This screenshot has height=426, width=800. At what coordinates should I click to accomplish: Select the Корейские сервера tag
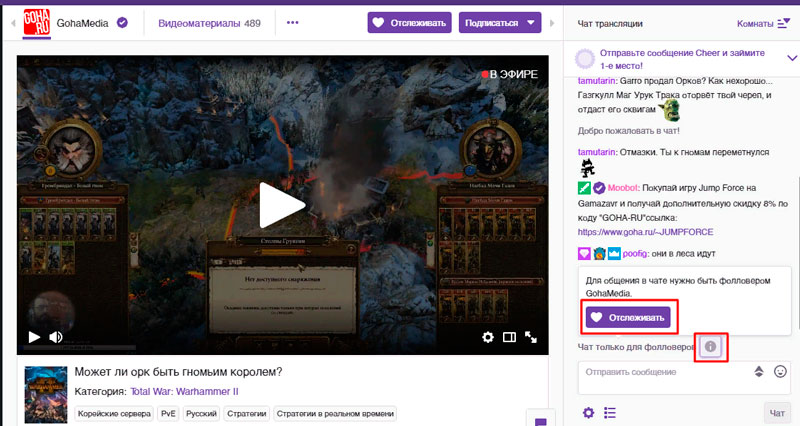[x=114, y=413]
